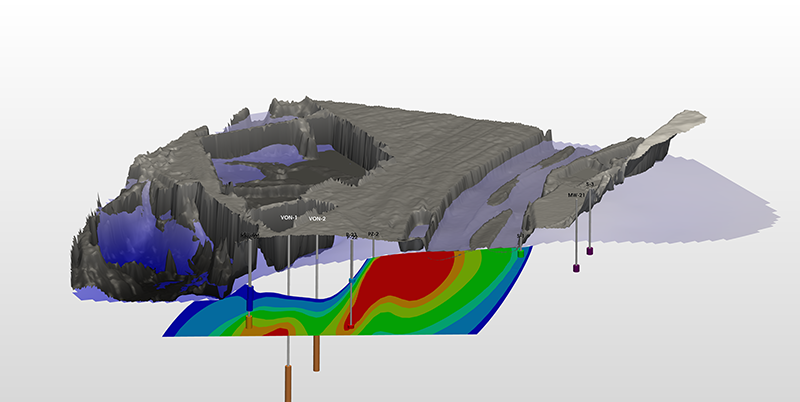Select the VON-2 well label
Screen dimensions: 800x402
(317, 218)
